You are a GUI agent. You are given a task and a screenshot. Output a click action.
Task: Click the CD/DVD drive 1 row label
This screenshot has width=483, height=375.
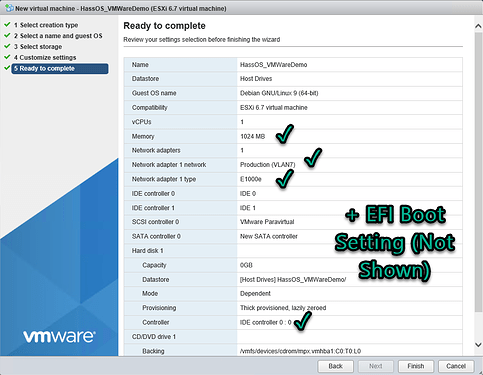[x=154, y=337]
